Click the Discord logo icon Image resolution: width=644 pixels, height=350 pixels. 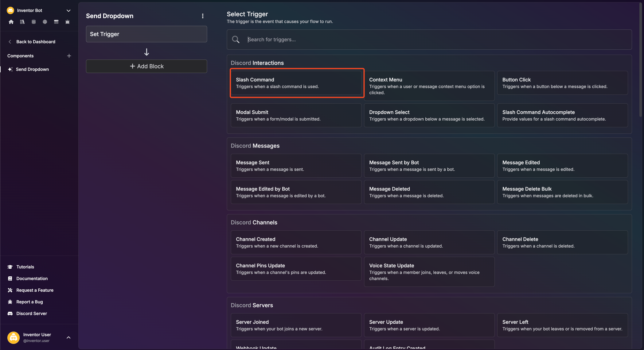tap(10, 313)
